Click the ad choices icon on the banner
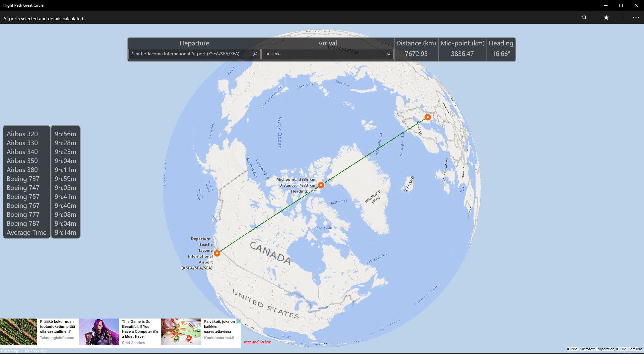Viewport: 644px width, 354px height. click(238, 321)
